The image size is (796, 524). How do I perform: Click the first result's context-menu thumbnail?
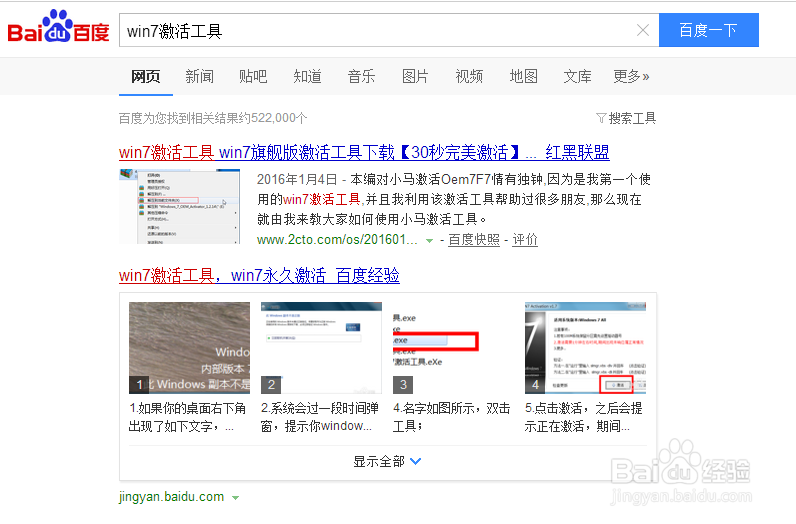[179, 207]
